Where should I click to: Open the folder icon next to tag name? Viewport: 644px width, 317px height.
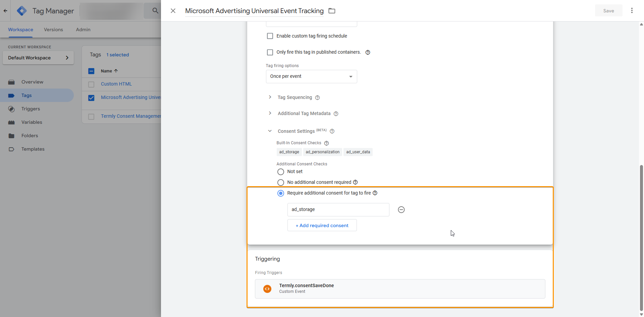(332, 11)
